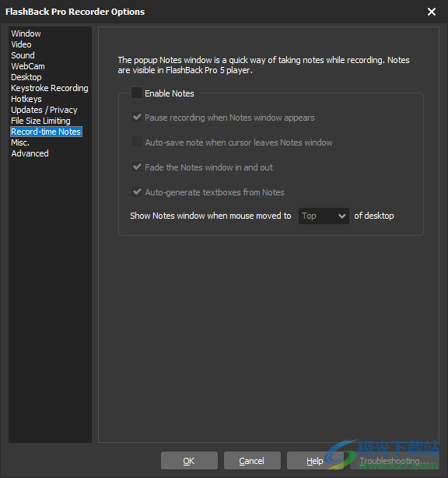
Task: Open Advanced settings
Action: point(30,153)
